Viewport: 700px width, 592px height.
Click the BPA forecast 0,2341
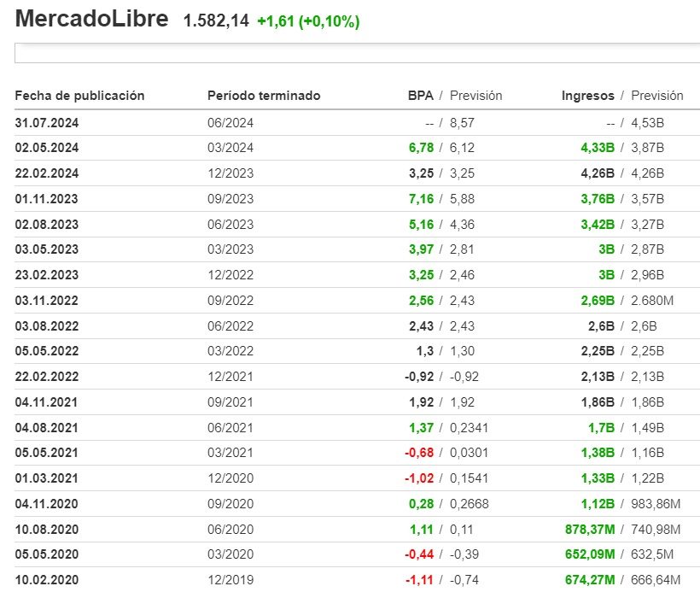pyautogui.click(x=470, y=428)
